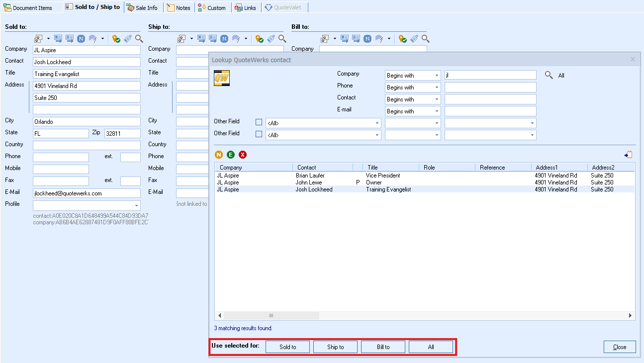Click the Close button in lookup dialog

click(620, 347)
